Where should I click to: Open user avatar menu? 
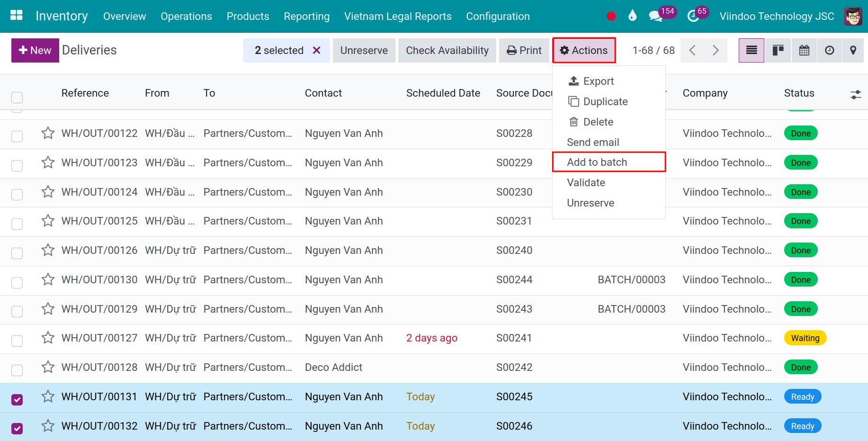click(x=853, y=16)
